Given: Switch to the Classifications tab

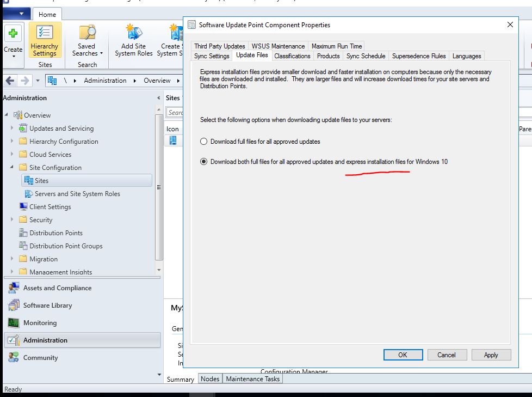Looking at the screenshot, I should pos(292,56).
